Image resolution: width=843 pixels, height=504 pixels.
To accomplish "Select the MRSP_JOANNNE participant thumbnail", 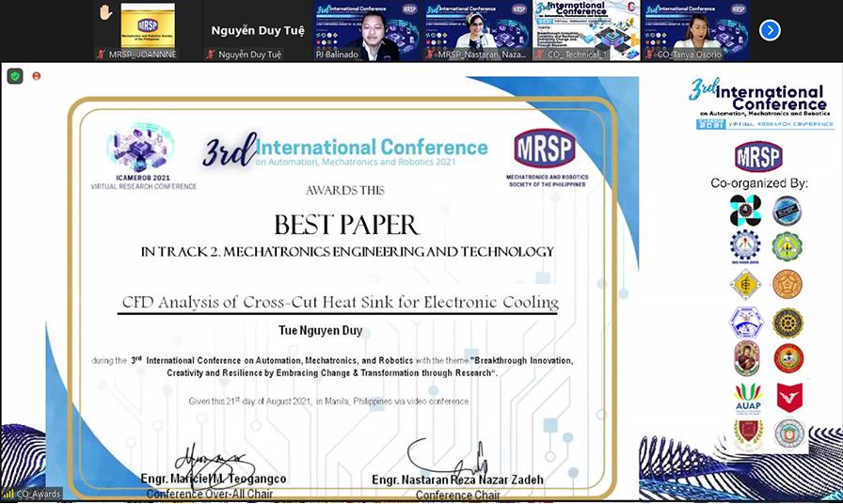I will [x=149, y=30].
